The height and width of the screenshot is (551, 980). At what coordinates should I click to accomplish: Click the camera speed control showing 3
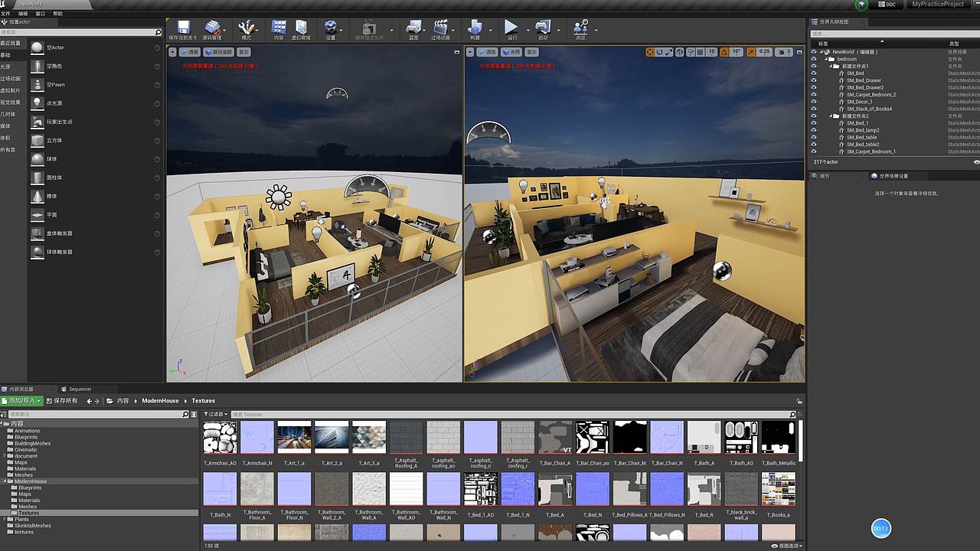click(784, 52)
